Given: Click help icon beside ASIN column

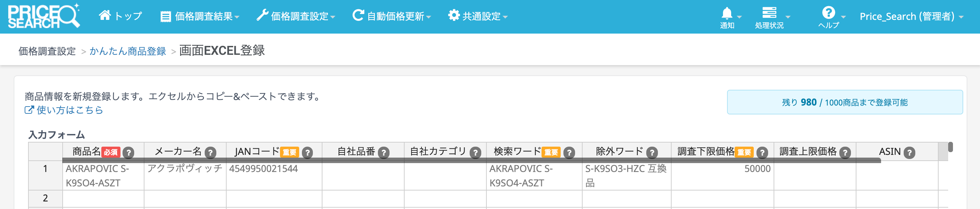Looking at the screenshot, I should [909, 153].
